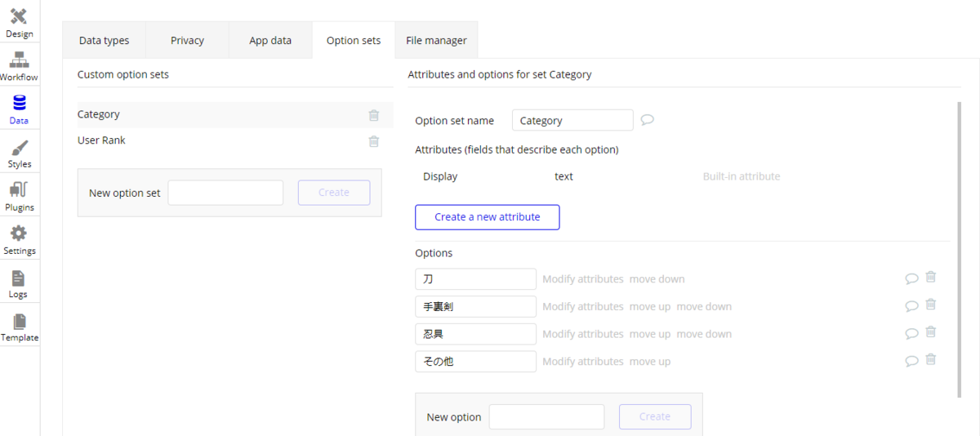The width and height of the screenshot is (980, 436).
Task: Switch to the Data types tab
Action: click(104, 40)
